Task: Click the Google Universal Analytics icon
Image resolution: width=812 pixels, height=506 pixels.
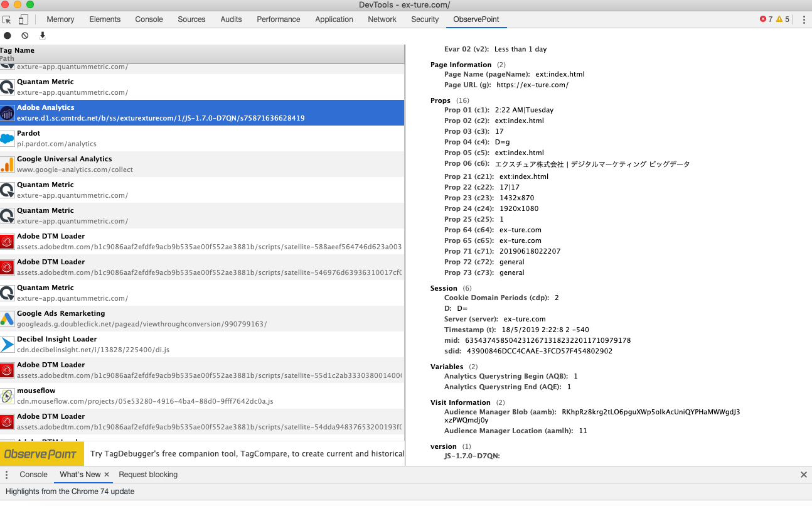Action: [7, 164]
